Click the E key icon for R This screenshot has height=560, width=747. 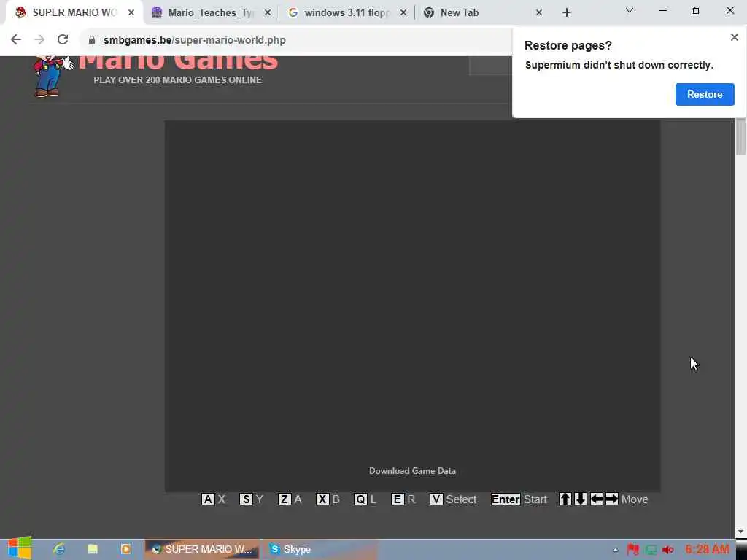point(398,499)
